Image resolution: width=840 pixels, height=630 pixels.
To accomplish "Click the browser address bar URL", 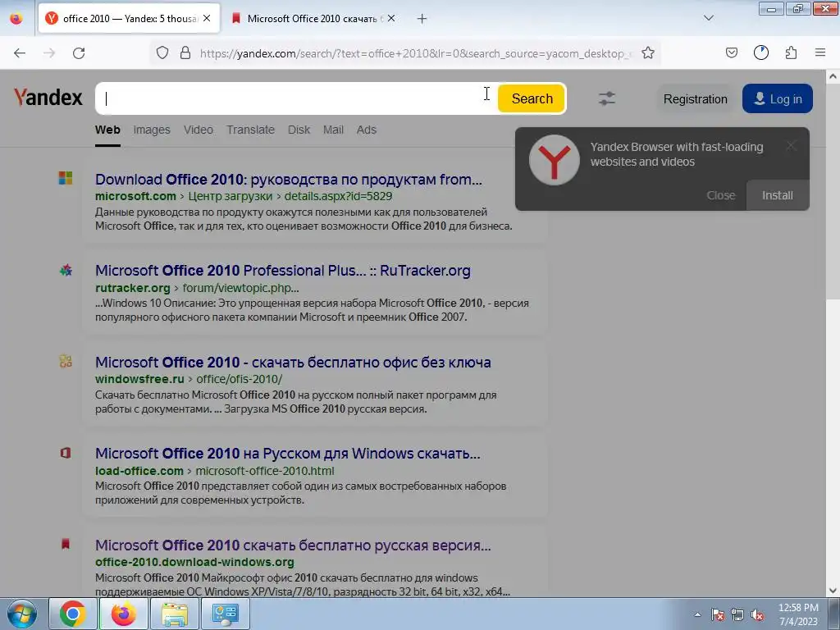I will pyautogui.click(x=415, y=53).
